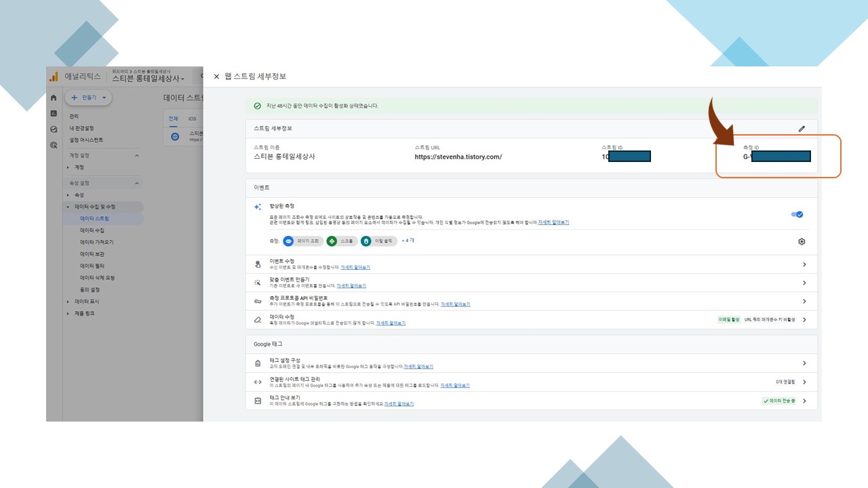Click the 태그 설정 구성 tag icon
This screenshot has width=868, height=488.
pyautogui.click(x=258, y=363)
